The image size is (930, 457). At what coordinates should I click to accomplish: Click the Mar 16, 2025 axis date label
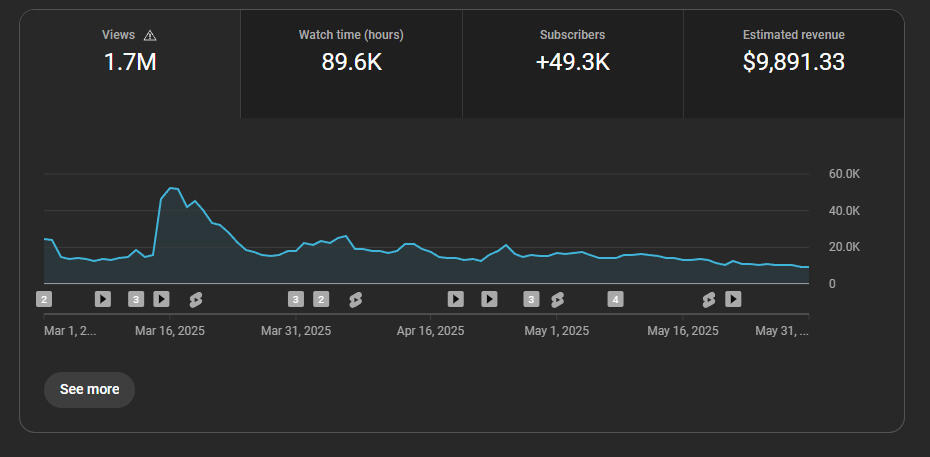click(x=169, y=331)
